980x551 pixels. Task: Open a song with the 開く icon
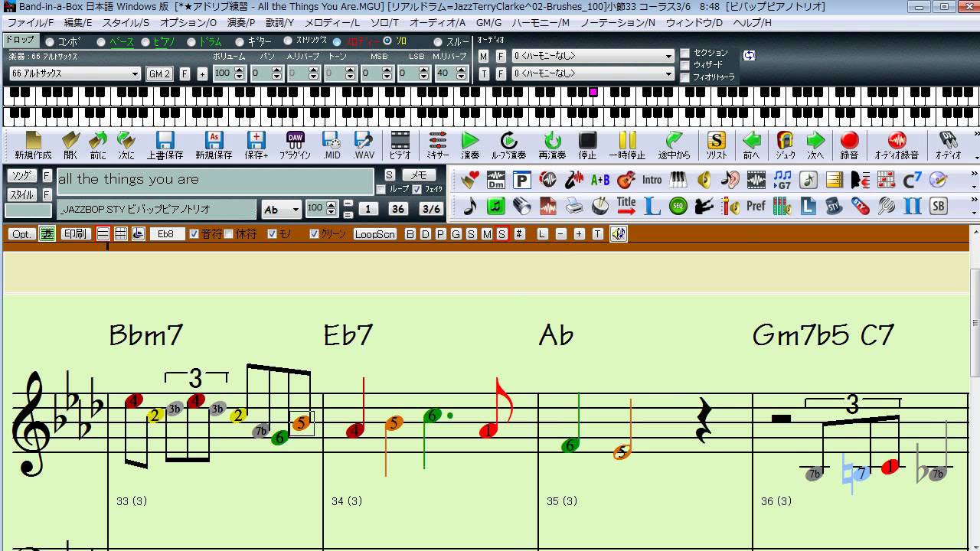tap(70, 145)
